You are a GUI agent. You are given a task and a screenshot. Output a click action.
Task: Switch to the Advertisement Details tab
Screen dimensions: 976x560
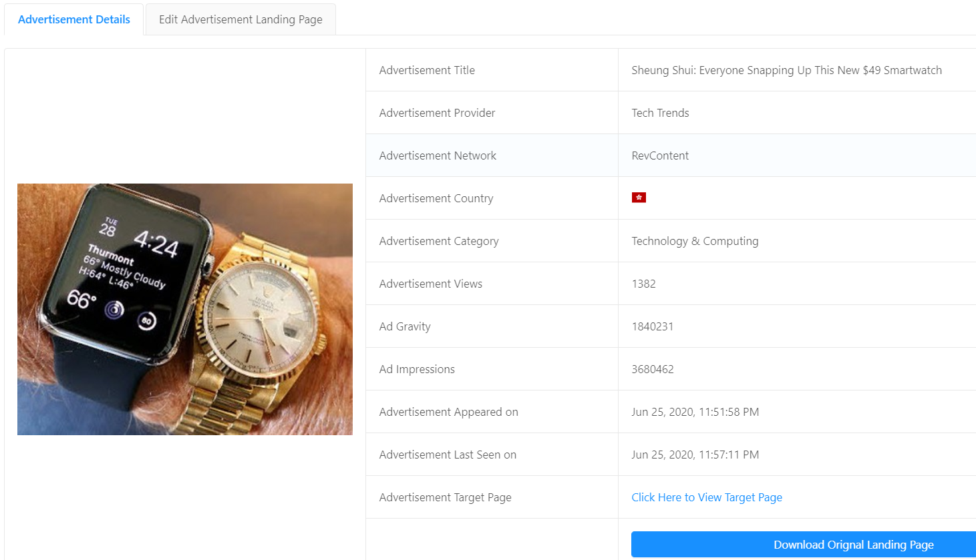tap(74, 19)
